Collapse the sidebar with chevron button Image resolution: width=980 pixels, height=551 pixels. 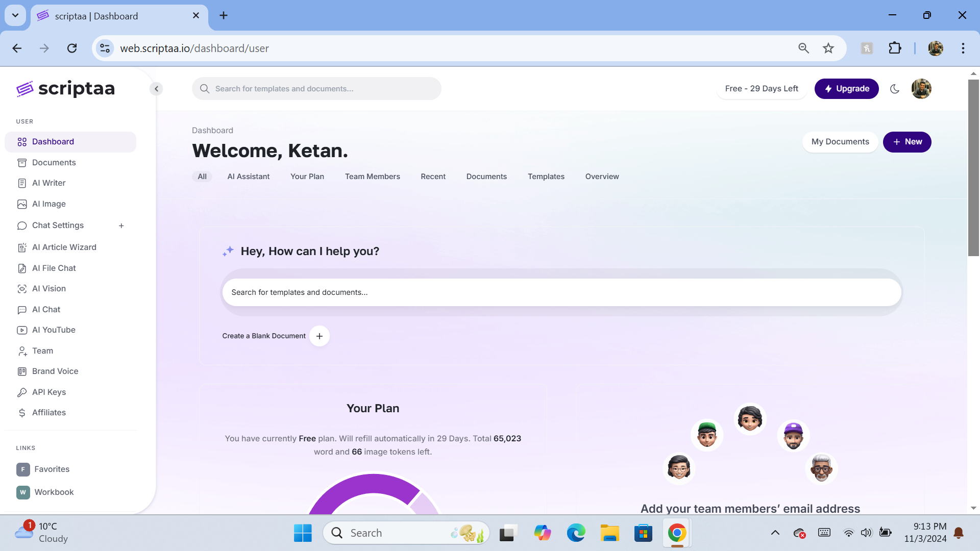click(157, 89)
